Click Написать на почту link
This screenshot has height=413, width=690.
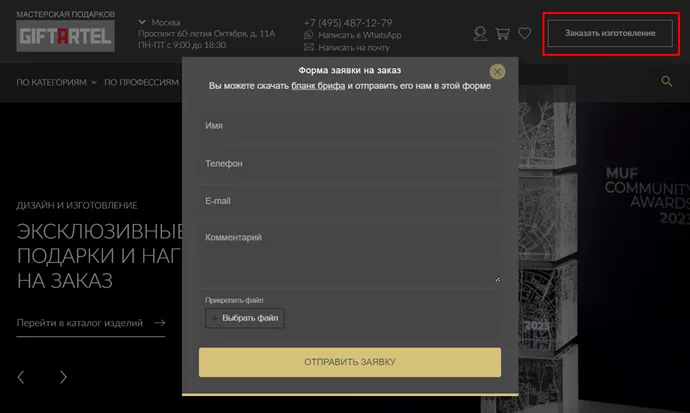pos(347,47)
